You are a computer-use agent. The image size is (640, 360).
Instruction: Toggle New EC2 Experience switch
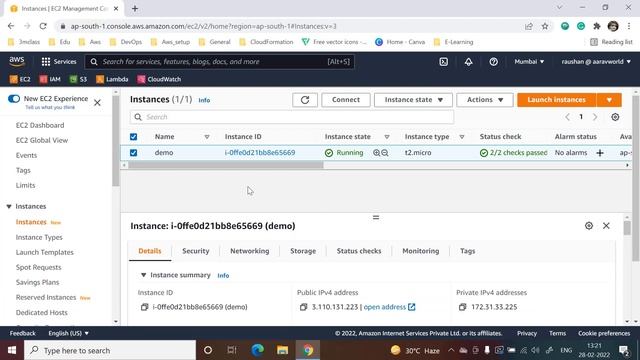[14, 99]
